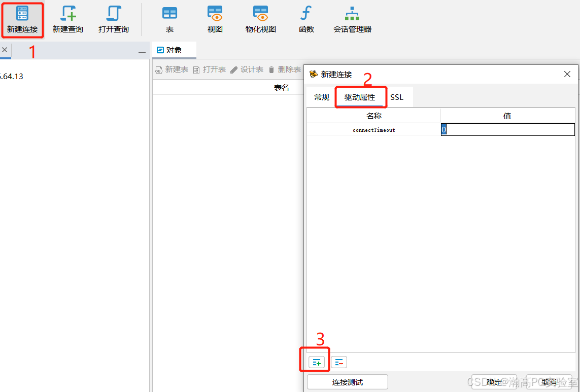This screenshot has width=580, height=392.
Task: Remove the selected driver property row
Action: tap(339, 363)
